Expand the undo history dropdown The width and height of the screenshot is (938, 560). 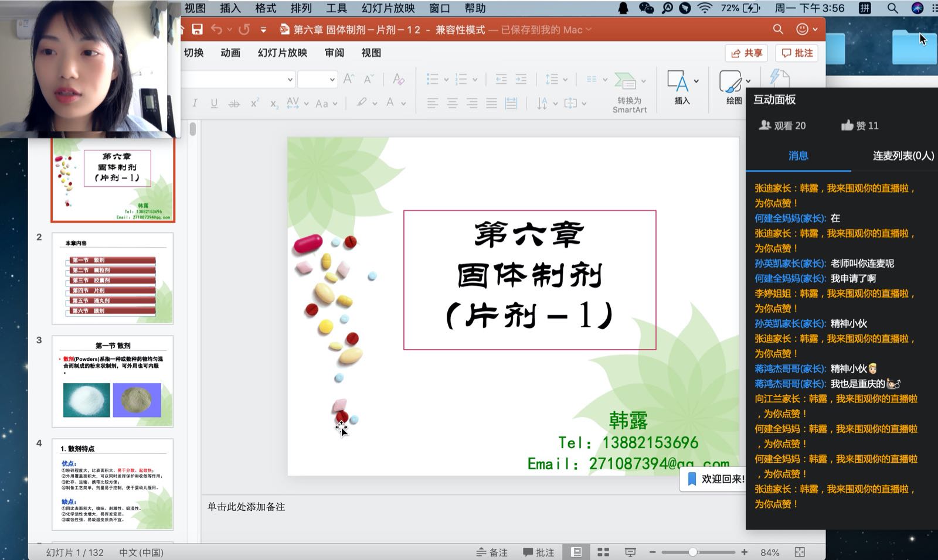(x=229, y=29)
